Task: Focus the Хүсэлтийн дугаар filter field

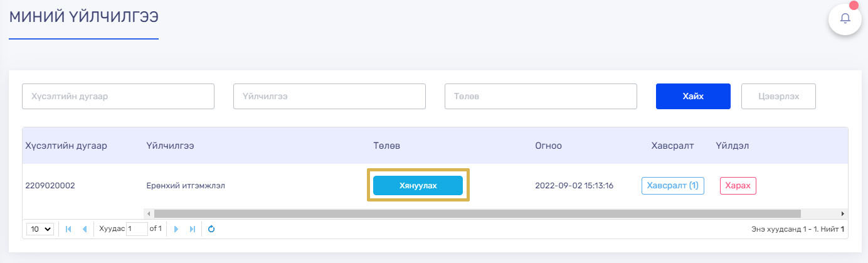Action: pos(118,97)
